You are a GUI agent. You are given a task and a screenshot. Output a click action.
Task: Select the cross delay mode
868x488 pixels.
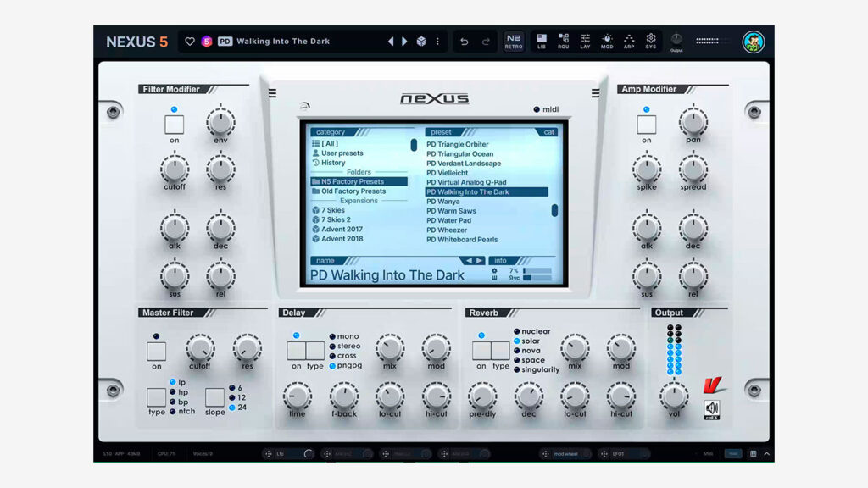pos(342,356)
